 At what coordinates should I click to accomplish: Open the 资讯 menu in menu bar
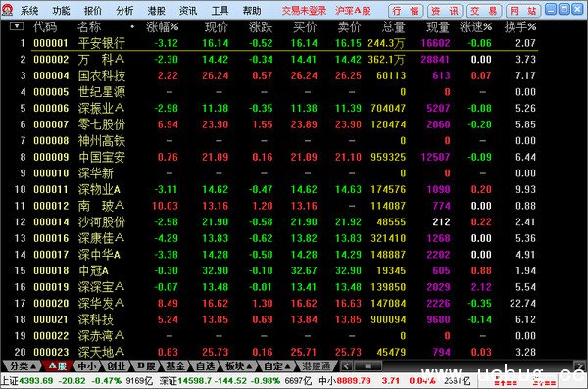point(188,11)
